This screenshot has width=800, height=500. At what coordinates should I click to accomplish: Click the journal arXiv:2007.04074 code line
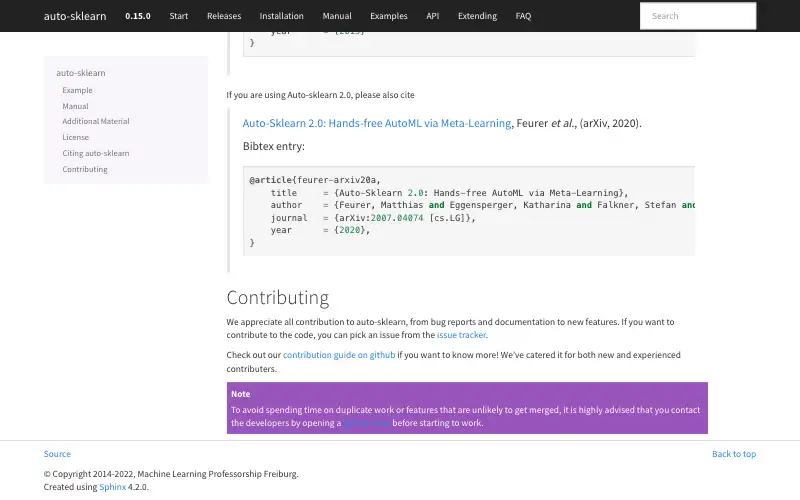373,218
